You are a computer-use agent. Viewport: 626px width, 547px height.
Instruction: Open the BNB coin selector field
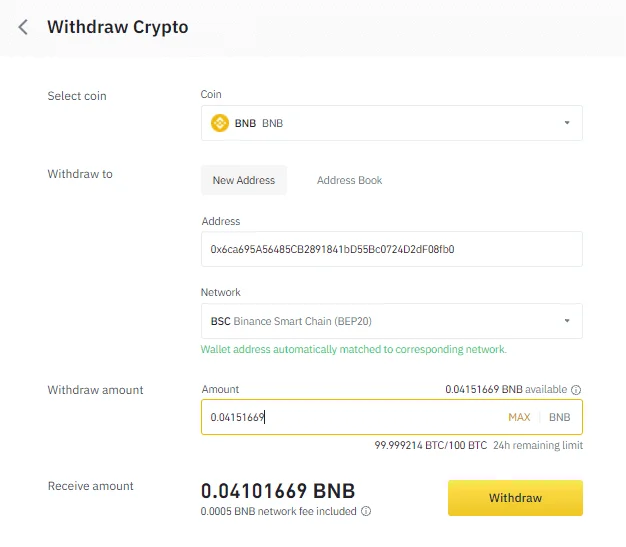tap(392, 123)
